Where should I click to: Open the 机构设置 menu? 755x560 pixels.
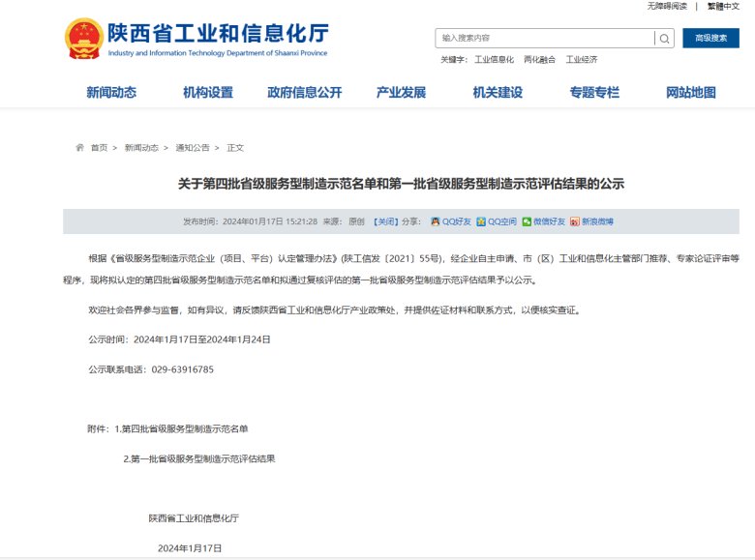208,93
